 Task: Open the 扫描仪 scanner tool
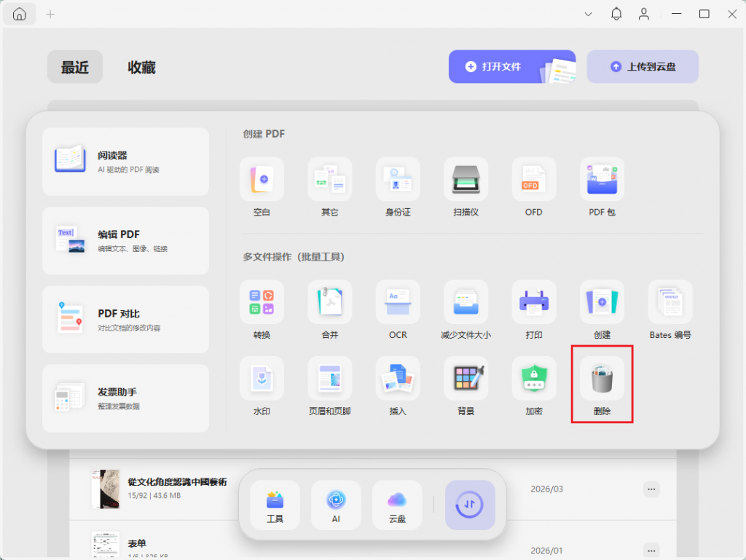466,179
